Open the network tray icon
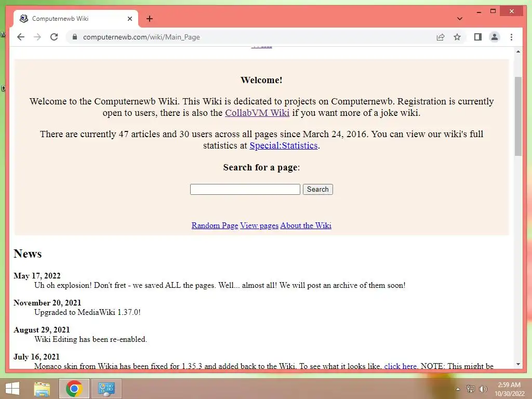The width and height of the screenshot is (532, 399). click(x=471, y=389)
